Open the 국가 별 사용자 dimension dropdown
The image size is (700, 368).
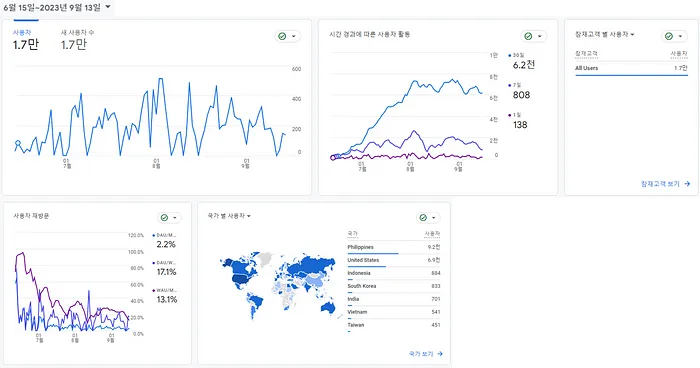[x=229, y=216]
